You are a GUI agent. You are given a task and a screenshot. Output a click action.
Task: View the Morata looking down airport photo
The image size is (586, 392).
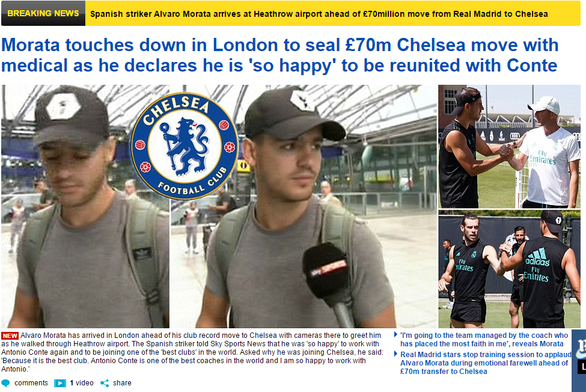click(x=85, y=207)
